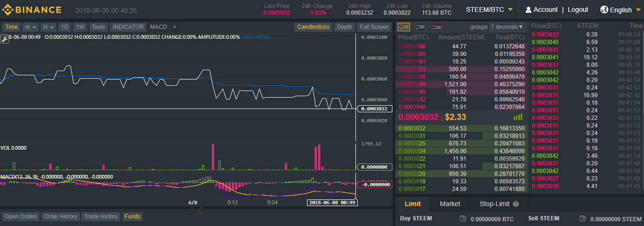This screenshot has width=644, height=226.
Task: Click sell order at price 0.0003066
Action: [x=461, y=46]
